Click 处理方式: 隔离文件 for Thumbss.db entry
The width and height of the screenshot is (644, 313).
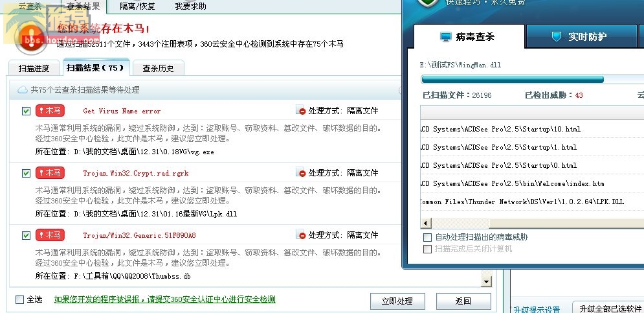click(343, 235)
